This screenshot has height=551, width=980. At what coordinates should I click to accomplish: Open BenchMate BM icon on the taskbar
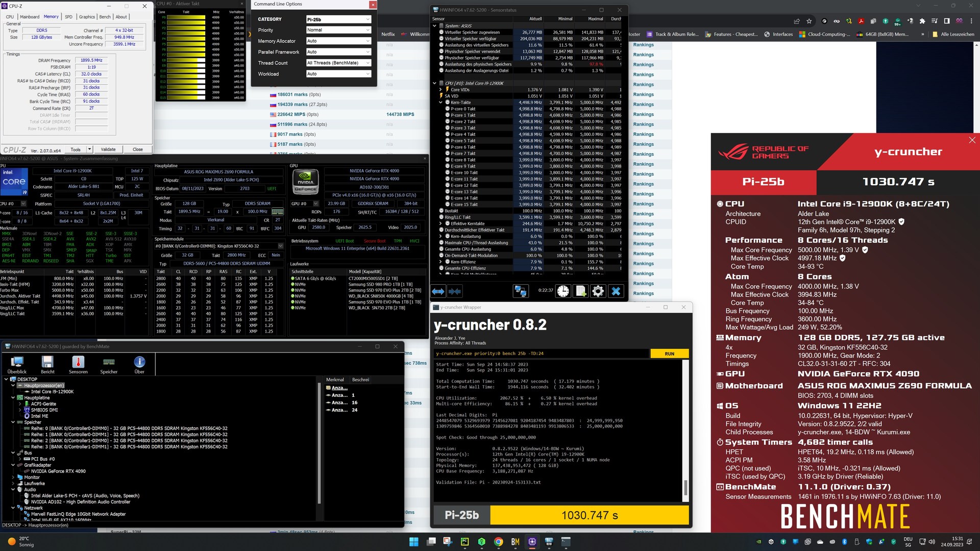tap(516, 542)
